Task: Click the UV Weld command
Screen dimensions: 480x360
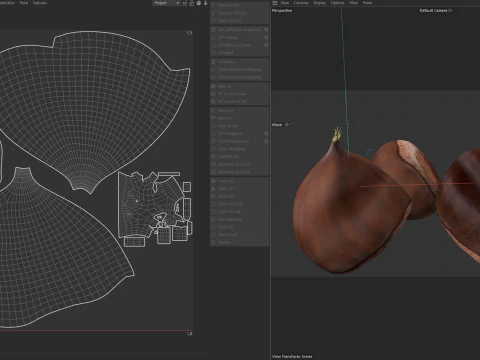Action: 240,53
